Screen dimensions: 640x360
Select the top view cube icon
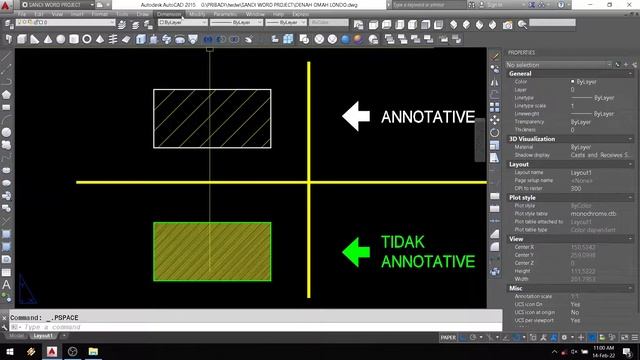pos(373,25)
